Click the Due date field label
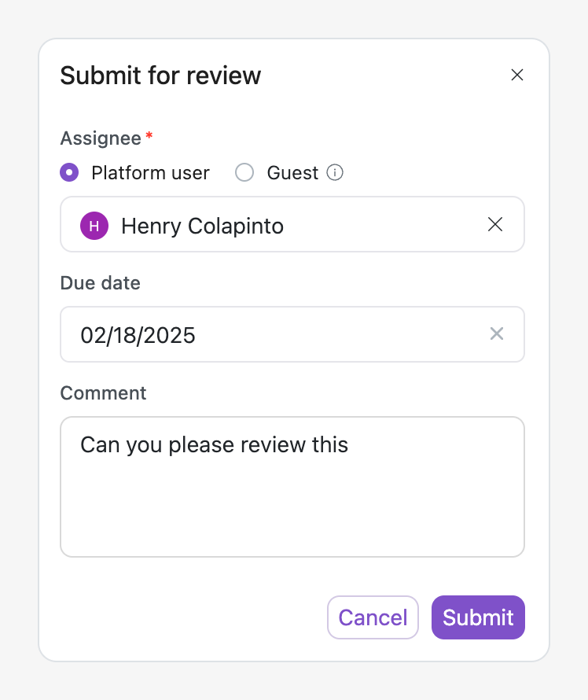The height and width of the screenshot is (700, 588). click(x=101, y=283)
